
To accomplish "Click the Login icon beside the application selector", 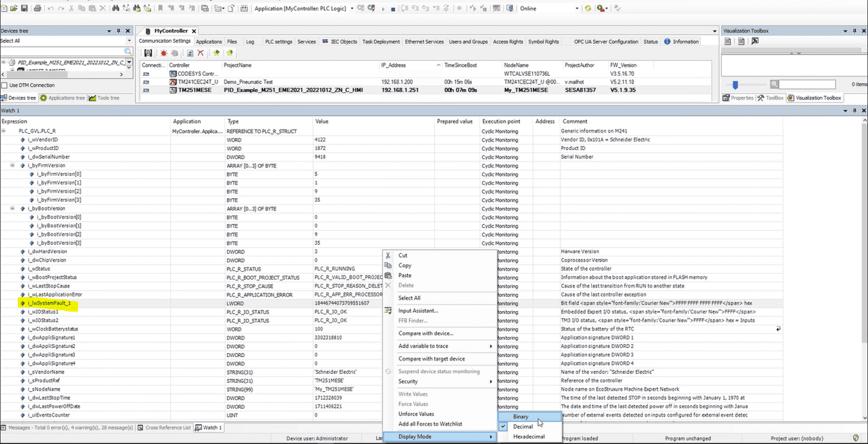I will point(361,8).
